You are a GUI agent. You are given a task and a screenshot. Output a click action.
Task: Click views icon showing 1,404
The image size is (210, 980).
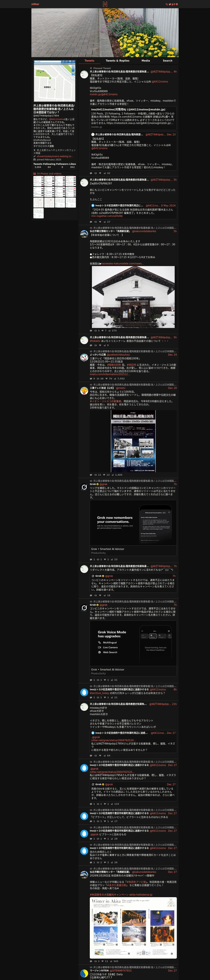click(x=113, y=475)
